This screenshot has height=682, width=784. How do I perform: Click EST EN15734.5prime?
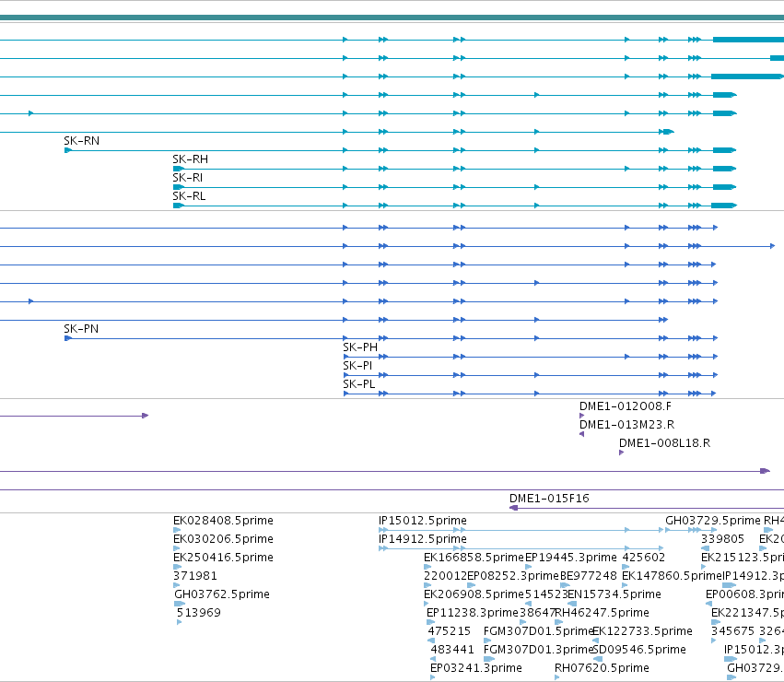pos(614,594)
